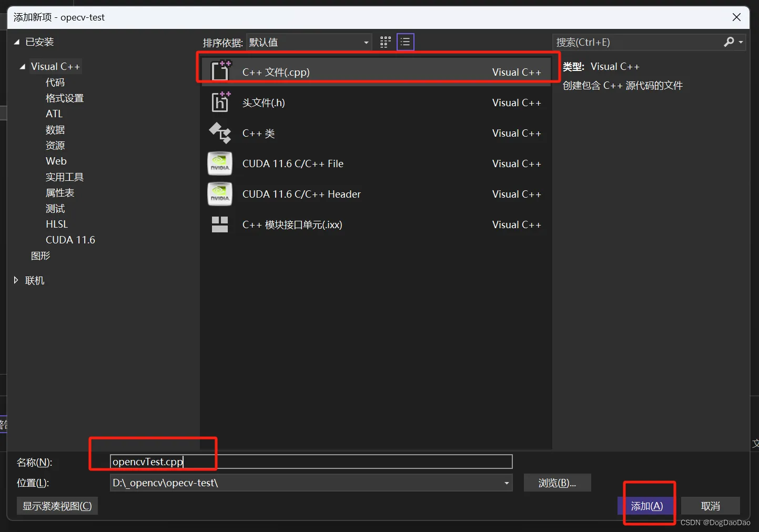This screenshot has height=532, width=759.
Task: Select the C++ 模块接口单元(.ixx) icon
Action: coord(220,224)
